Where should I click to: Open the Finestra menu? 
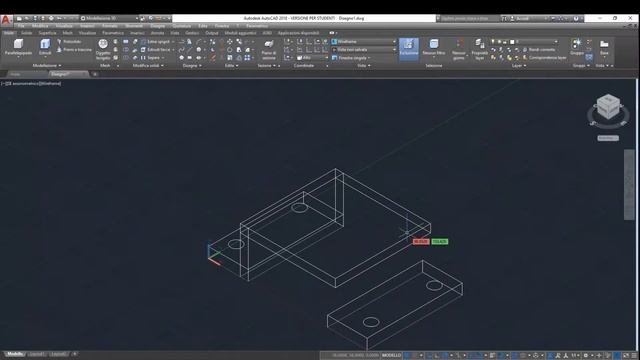pyautogui.click(x=222, y=26)
